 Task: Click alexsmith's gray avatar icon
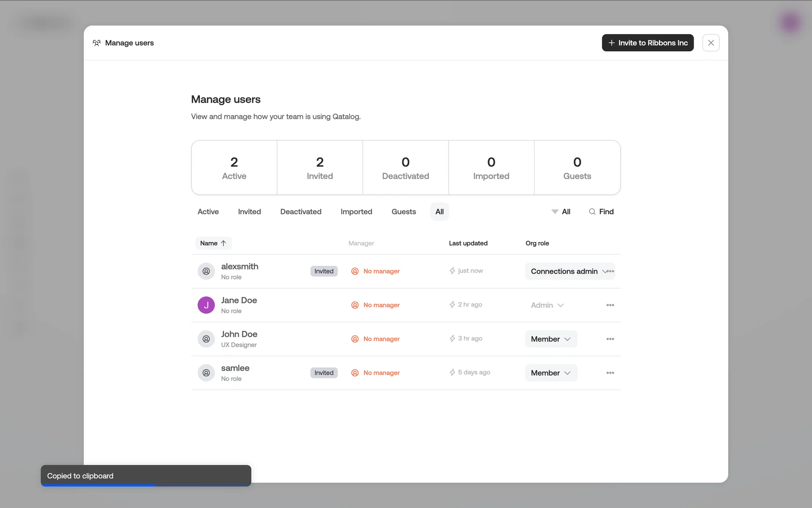pos(206,271)
